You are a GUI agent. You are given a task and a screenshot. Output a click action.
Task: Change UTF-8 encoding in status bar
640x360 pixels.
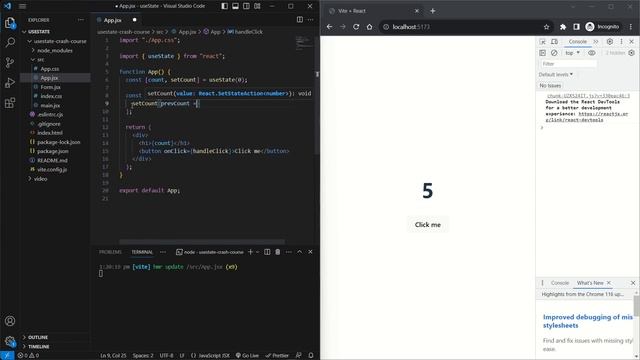(x=166, y=356)
